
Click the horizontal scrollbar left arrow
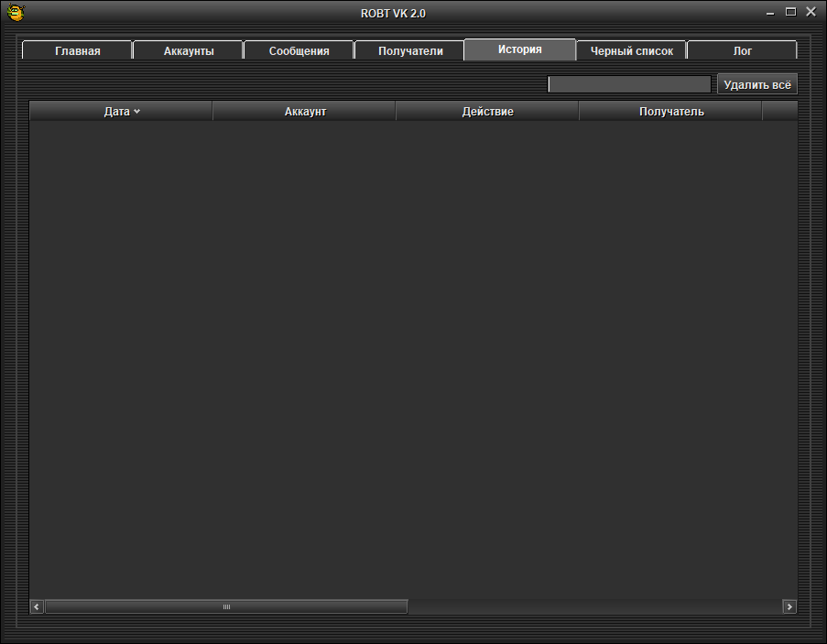click(x=38, y=606)
